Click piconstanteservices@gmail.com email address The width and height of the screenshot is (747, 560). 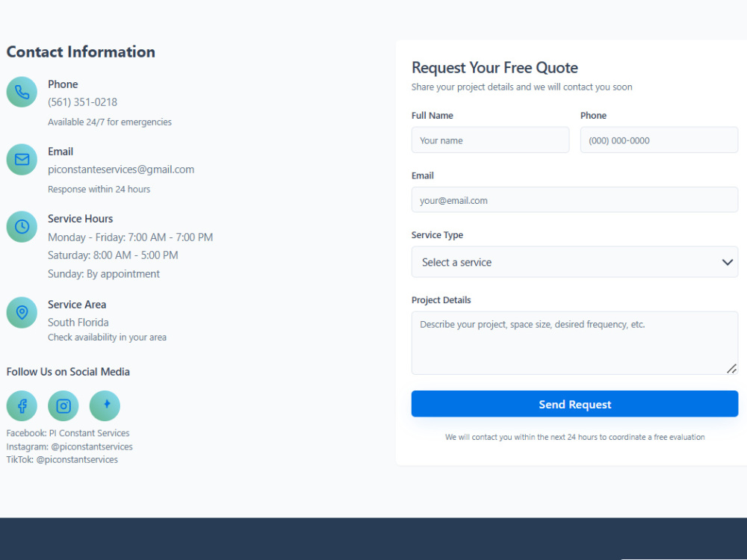point(121,169)
